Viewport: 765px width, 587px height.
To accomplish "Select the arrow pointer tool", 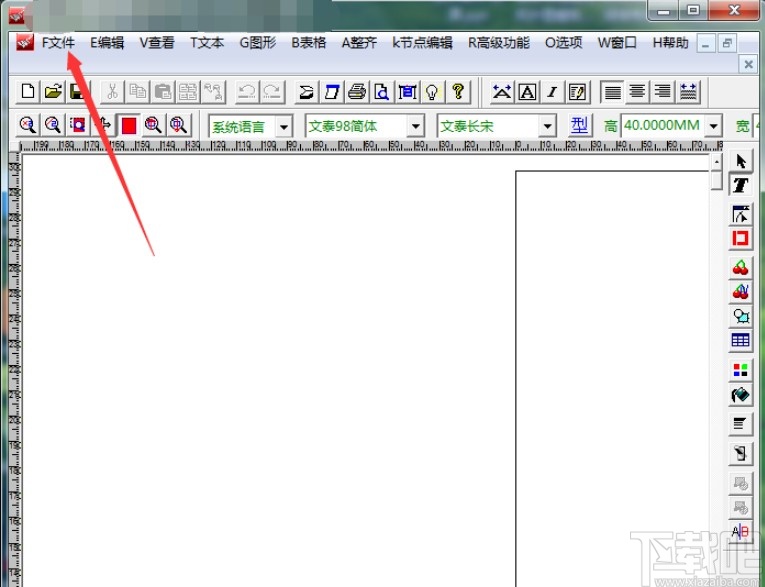I will coord(740,162).
